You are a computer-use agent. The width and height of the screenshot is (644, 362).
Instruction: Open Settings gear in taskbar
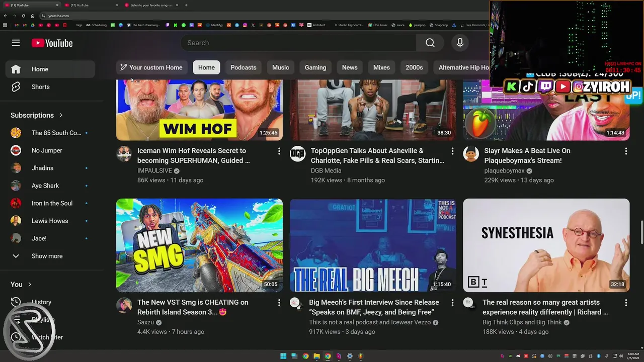pyautogui.click(x=350, y=356)
